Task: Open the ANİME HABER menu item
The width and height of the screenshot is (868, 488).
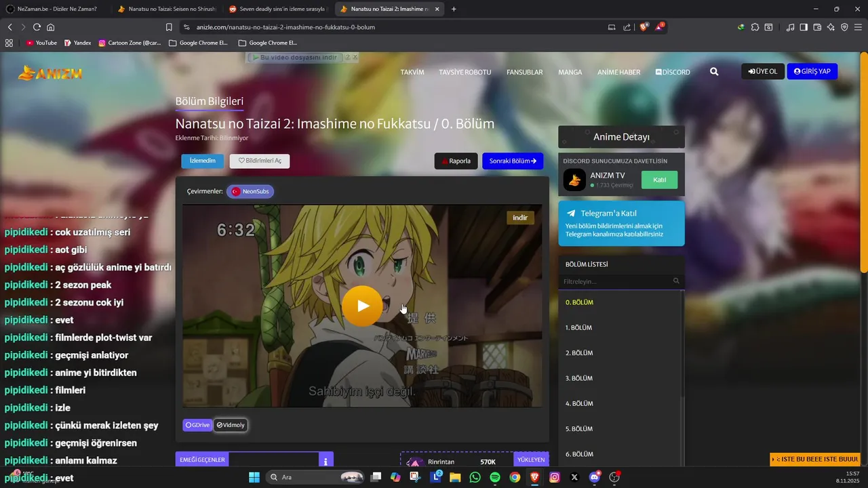Action: [618, 72]
